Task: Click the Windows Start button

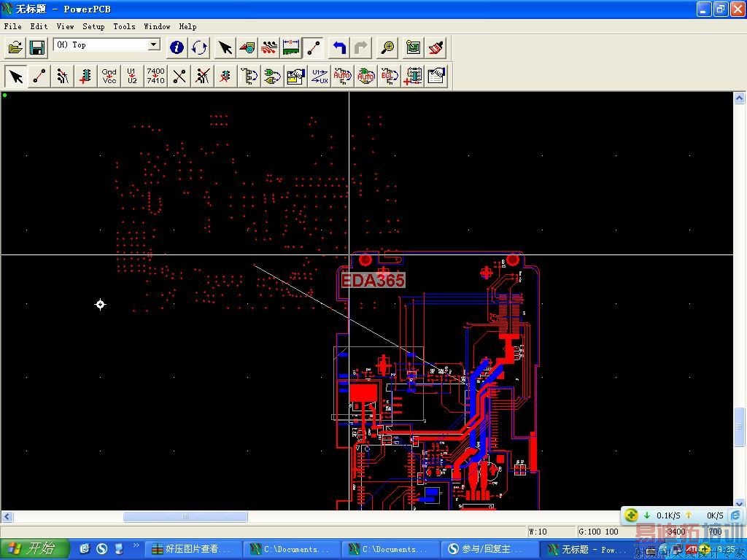Action: (x=34, y=549)
